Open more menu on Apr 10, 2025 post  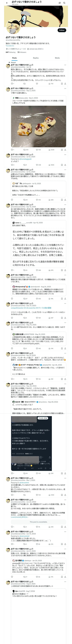pos(65,204)
